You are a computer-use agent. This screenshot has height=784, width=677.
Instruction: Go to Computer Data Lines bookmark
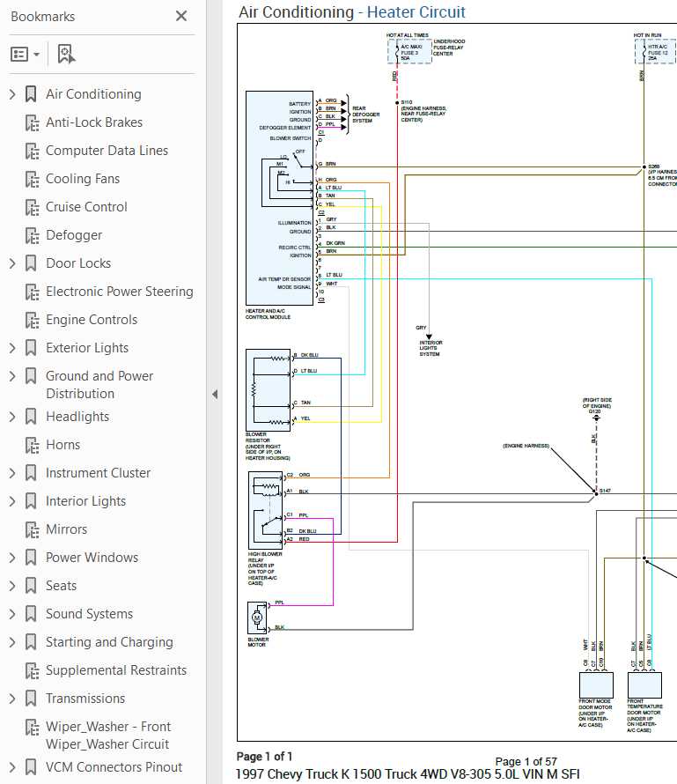click(x=107, y=151)
